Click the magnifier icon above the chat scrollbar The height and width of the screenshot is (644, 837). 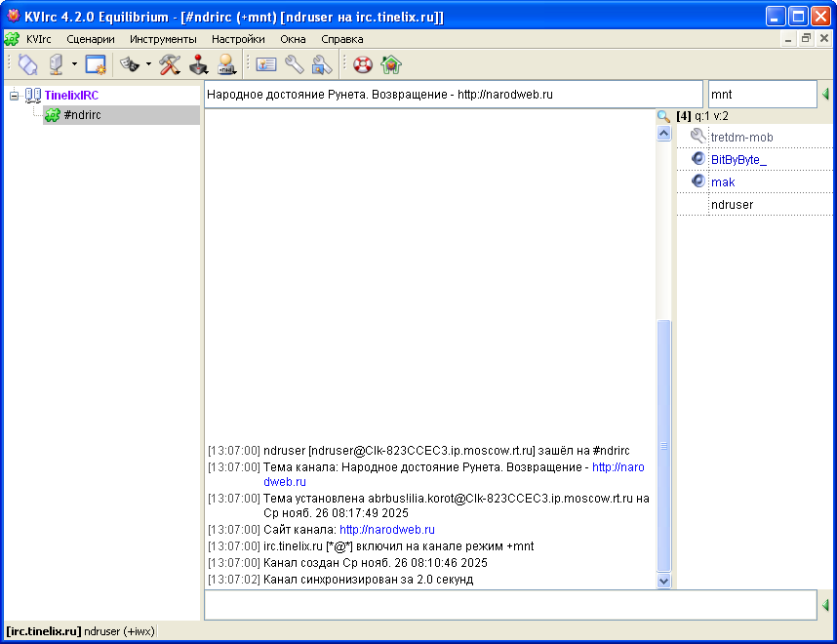pyautogui.click(x=663, y=116)
